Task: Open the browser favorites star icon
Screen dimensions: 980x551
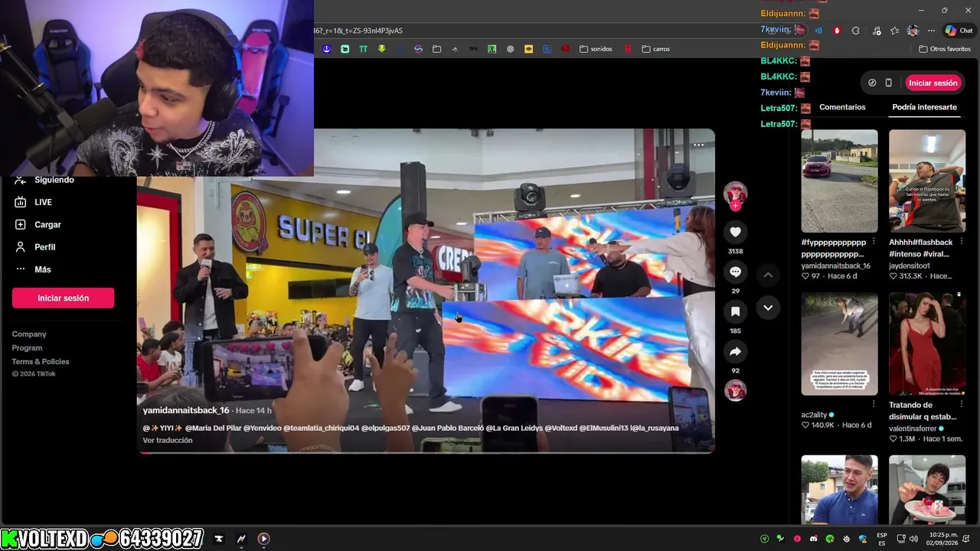Action: pyautogui.click(x=893, y=31)
